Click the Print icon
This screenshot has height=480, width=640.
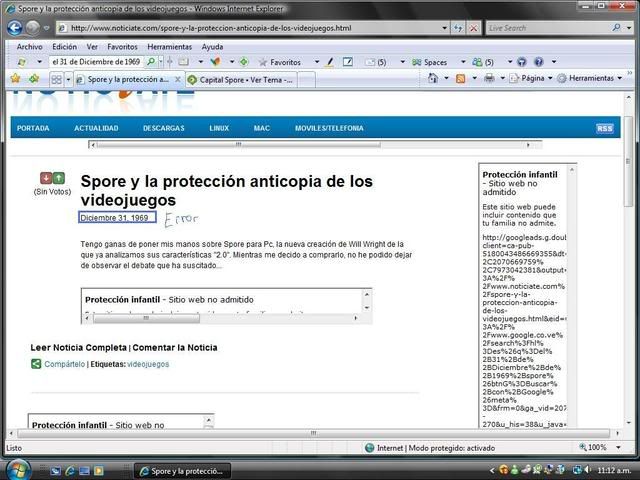[x=489, y=78]
